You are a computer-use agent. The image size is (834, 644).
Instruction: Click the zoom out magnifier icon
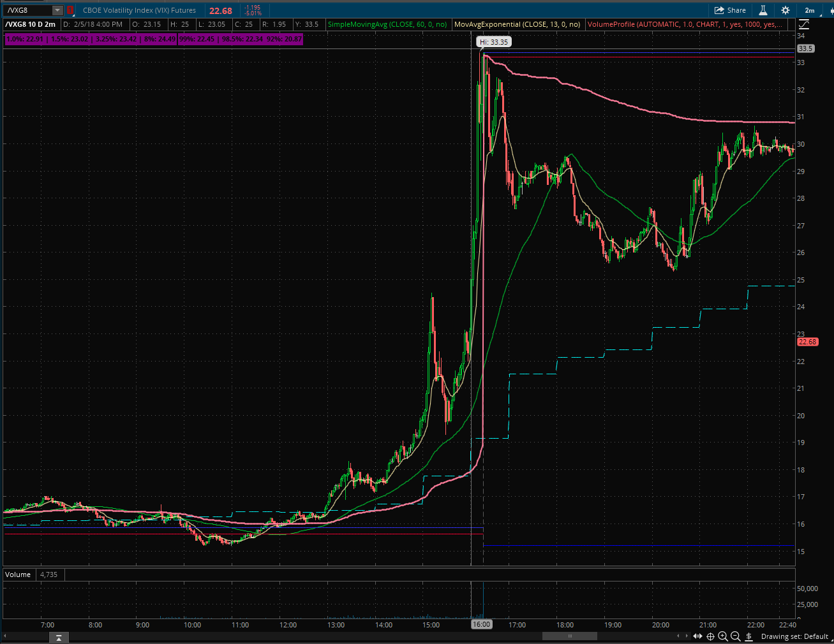(735, 636)
